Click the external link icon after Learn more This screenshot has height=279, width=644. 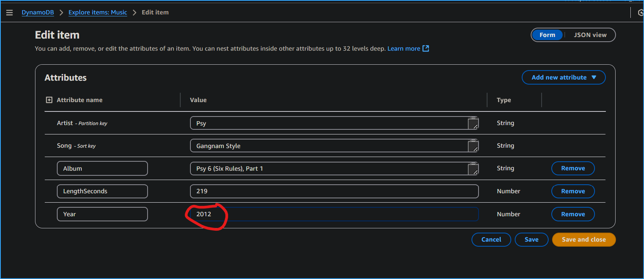[425, 48]
